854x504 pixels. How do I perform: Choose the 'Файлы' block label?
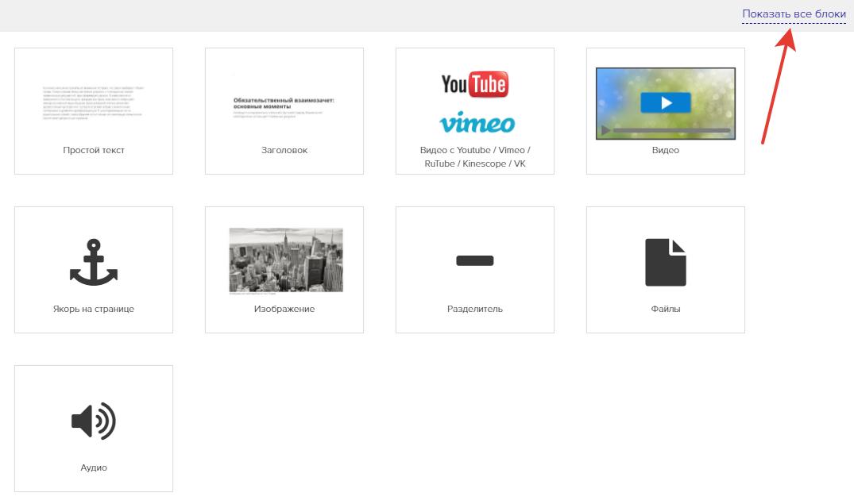point(666,309)
